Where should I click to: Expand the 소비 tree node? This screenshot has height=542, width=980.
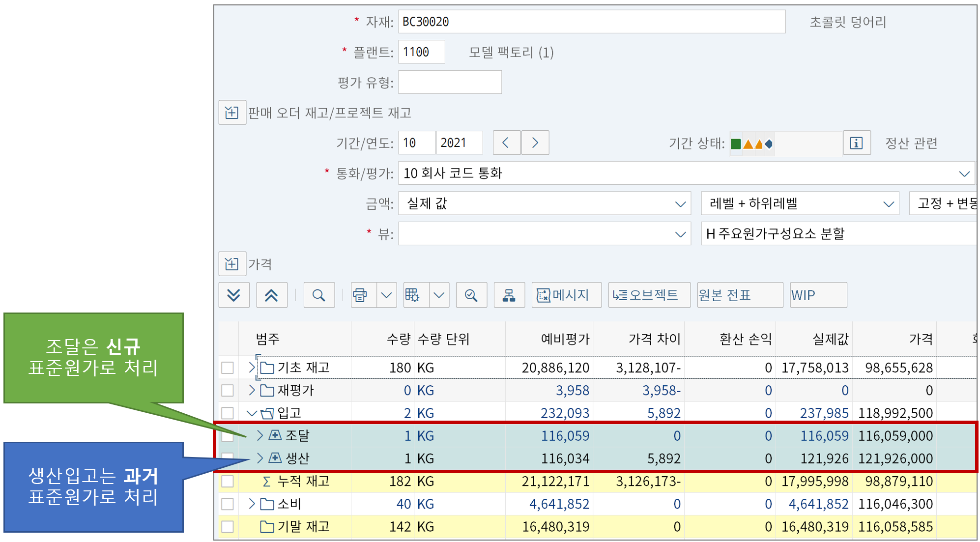(252, 504)
